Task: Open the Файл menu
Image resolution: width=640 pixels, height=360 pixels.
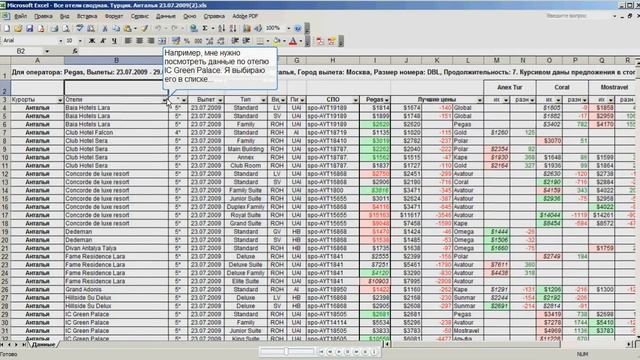Action: tap(20, 16)
